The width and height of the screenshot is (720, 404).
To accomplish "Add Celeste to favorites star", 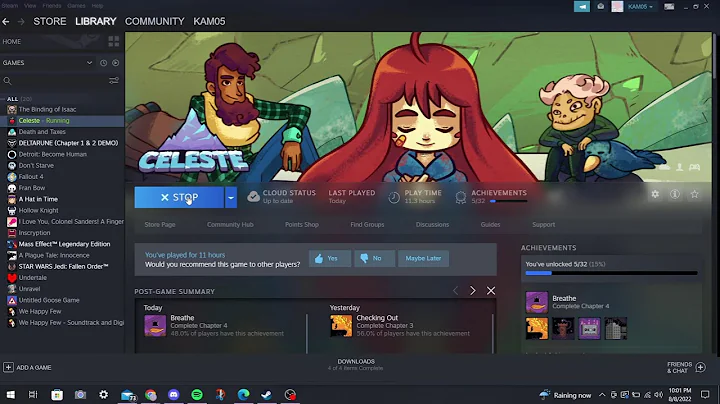I will [694, 194].
